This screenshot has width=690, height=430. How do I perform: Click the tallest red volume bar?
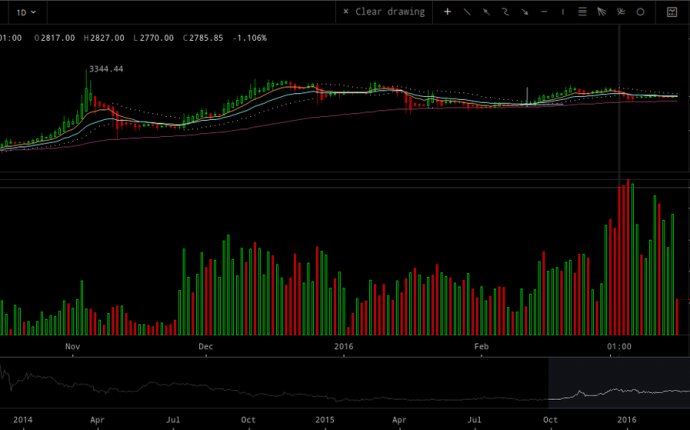pos(628,257)
